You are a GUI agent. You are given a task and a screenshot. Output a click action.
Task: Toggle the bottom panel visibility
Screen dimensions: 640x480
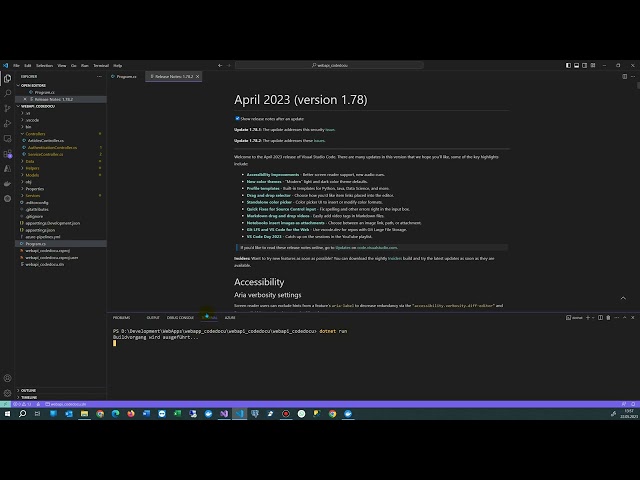click(x=576, y=65)
